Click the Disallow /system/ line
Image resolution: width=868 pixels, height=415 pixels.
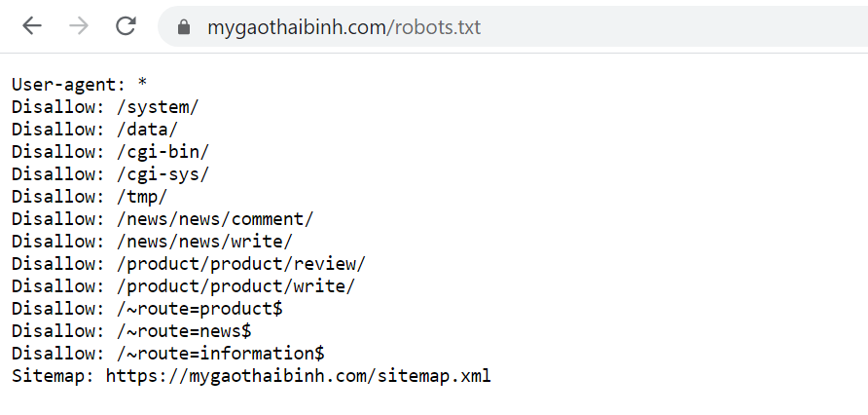click(x=105, y=107)
